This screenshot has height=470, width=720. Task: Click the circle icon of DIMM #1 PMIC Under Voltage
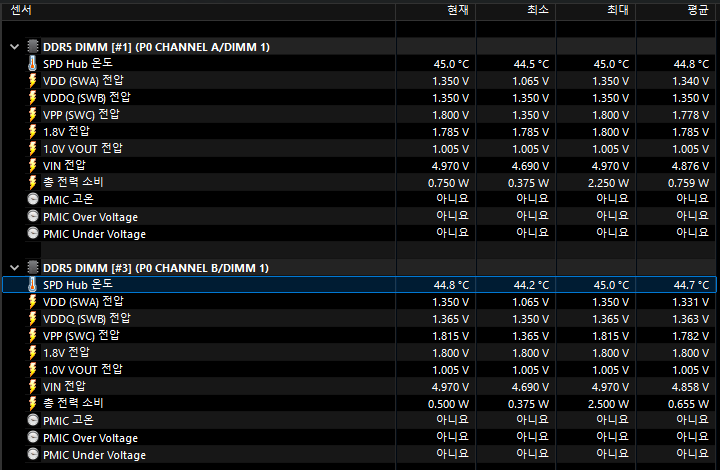click(x=33, y=233)
